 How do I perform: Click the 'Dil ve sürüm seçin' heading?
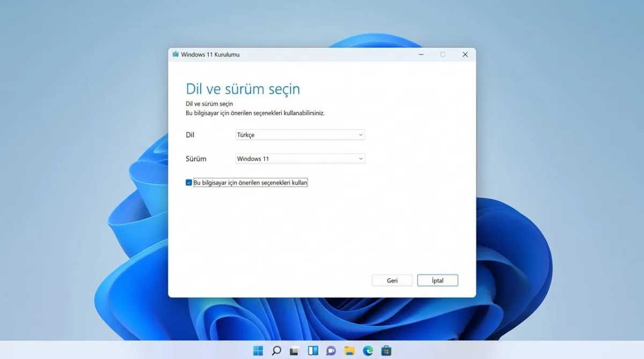pos(243,89)
